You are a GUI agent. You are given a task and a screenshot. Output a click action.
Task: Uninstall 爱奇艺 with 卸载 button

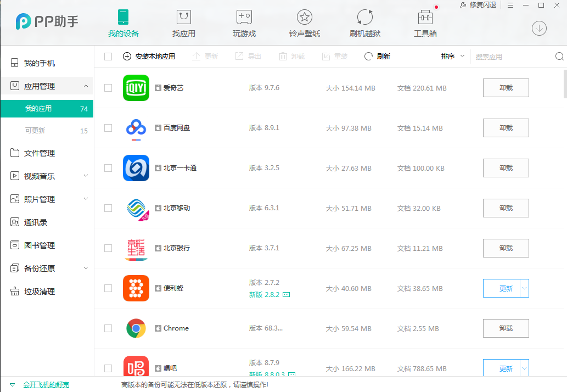coord(506,88)
